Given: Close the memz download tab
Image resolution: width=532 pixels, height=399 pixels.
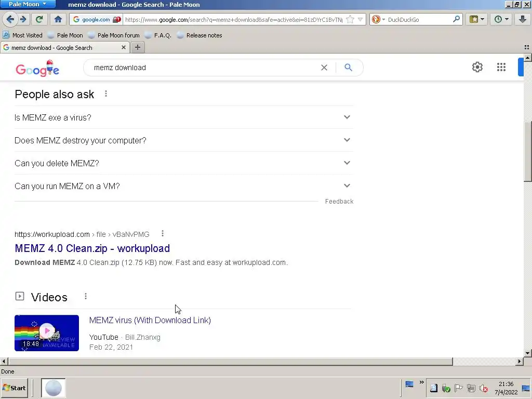Looking at the screenshot, I should pyautogui.click(x=124, y=47).
